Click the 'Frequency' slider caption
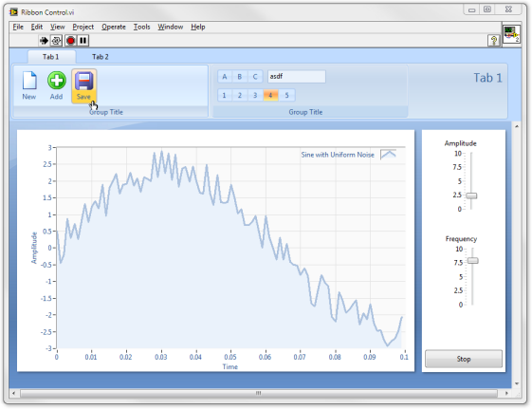The image size is (532, 409). pyautogui.click(x=461, y=239)
